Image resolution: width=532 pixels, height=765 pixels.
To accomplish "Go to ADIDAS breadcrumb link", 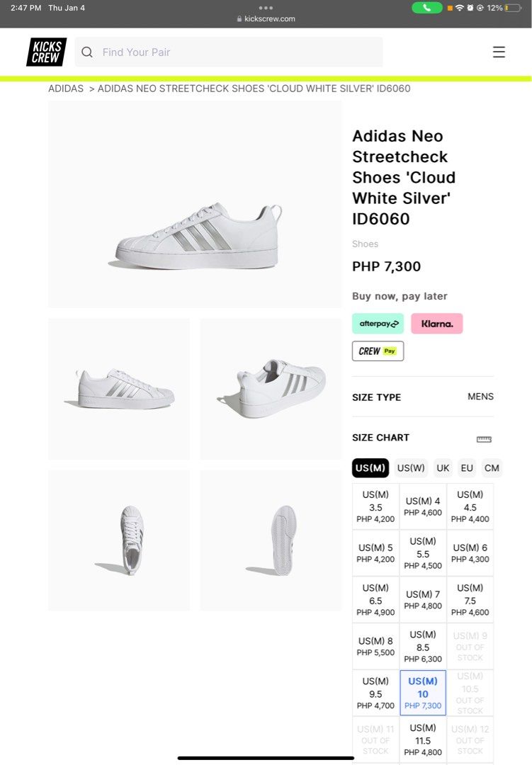I will [x=66, y=89].
